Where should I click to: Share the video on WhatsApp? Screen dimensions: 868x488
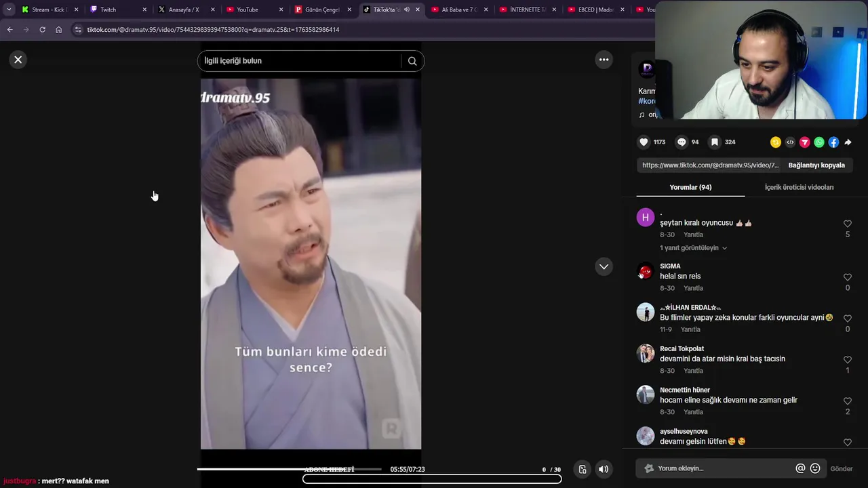(819, 142)
